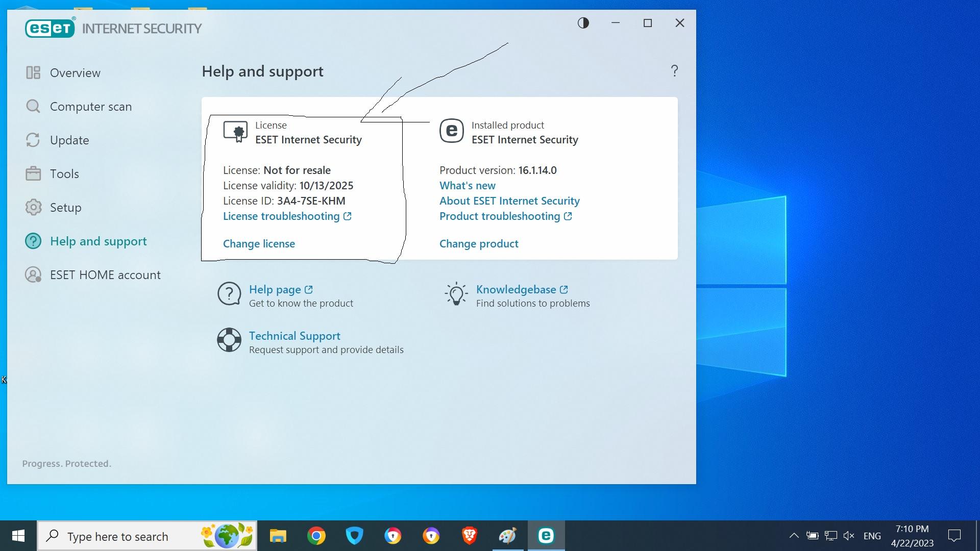Click license validity date 10/13/2025
This screenshot has height=551, width=980.
click(x=326, y=186)
